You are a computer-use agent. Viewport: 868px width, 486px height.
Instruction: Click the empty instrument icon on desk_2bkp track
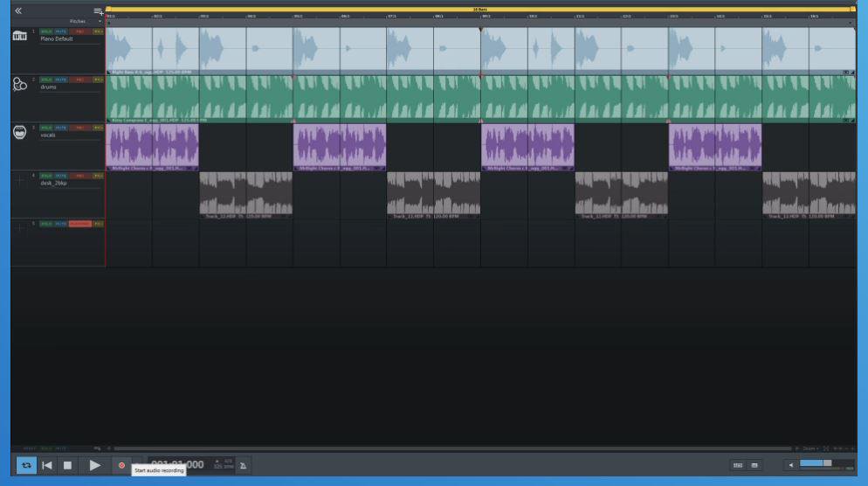(x=20, y=181)
